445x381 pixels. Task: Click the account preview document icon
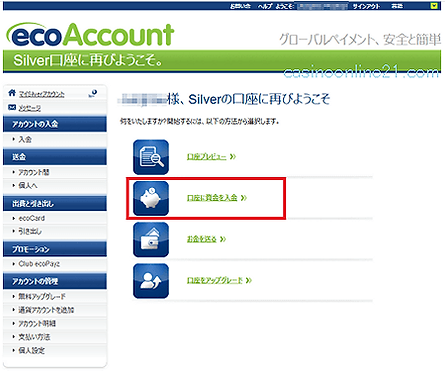click(x=151, y=157)
